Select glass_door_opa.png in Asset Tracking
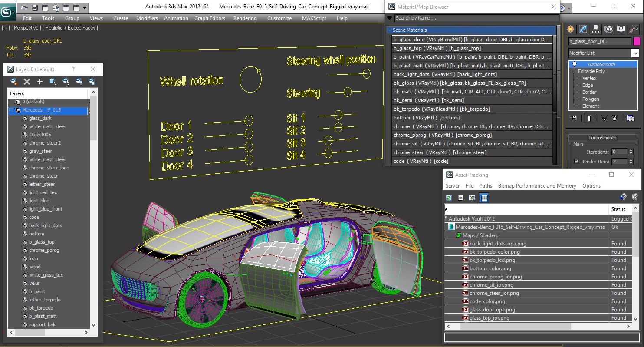The image size is (644, 347). pyautogui.click(x=492, y=310)
